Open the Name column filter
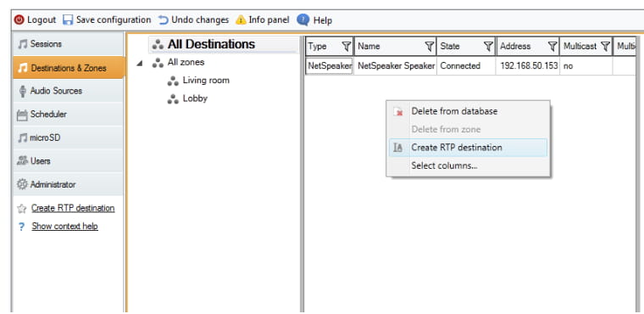 pos(430,47)
